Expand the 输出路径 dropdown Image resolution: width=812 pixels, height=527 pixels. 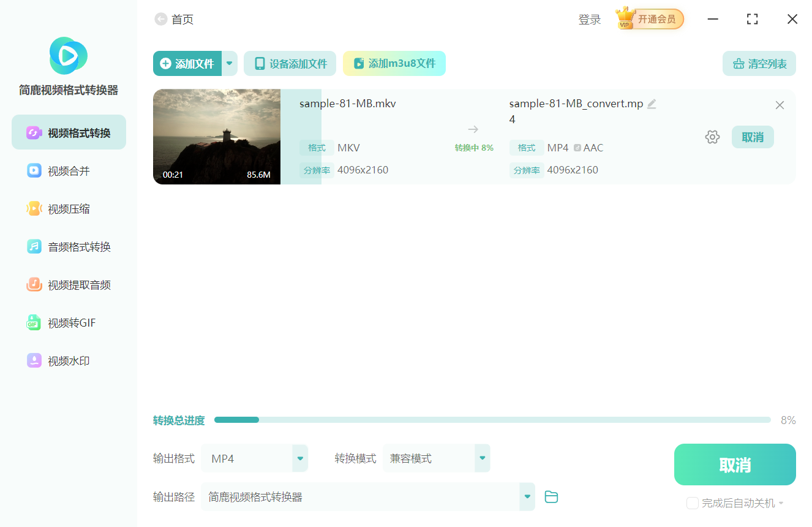click(527, 496)
